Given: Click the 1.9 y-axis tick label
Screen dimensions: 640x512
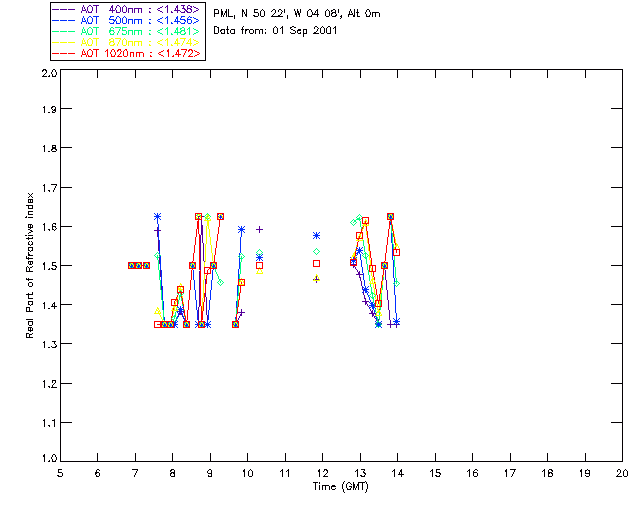Looking at the screenshot, I should pyautogui.click(x=49, y=109).
